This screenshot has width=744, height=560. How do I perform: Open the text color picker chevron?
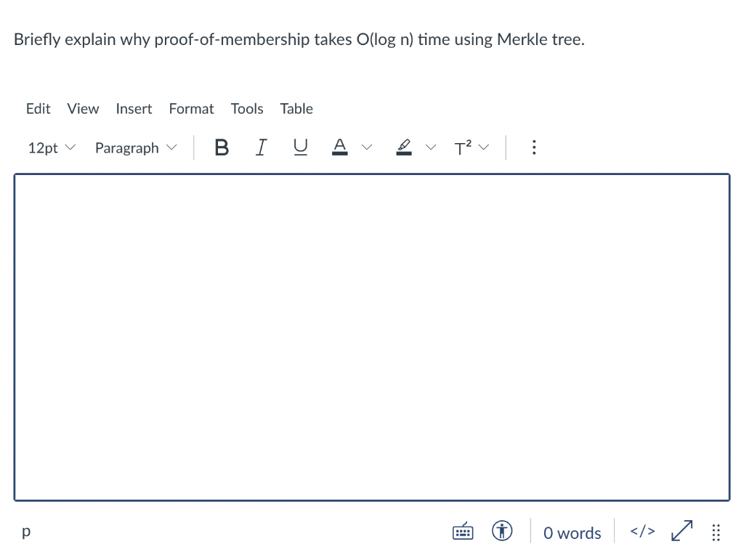[367, 147]
